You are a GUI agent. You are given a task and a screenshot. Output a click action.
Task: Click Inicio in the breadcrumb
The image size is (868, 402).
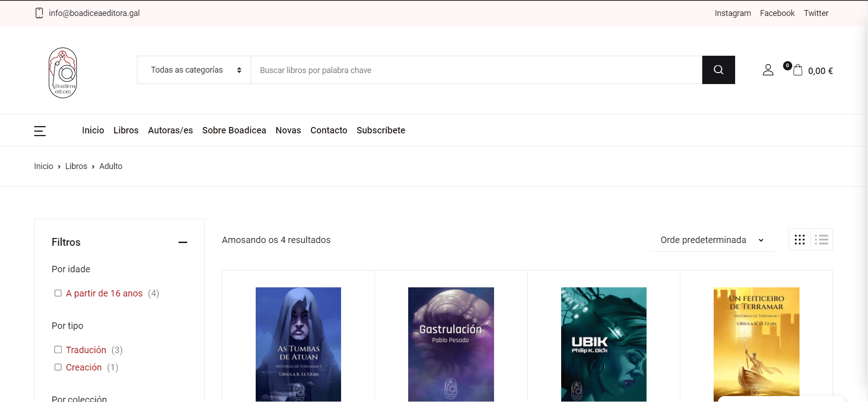43,166
